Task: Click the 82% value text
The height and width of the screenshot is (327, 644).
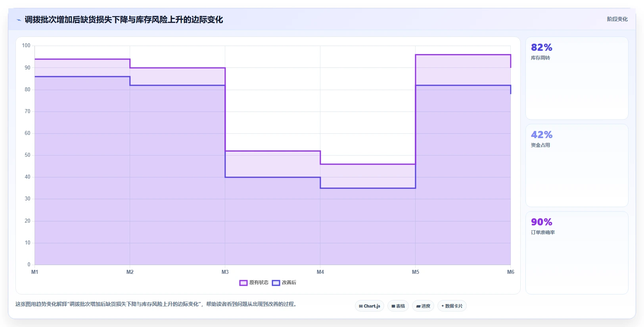Action: tap(542, 48)
